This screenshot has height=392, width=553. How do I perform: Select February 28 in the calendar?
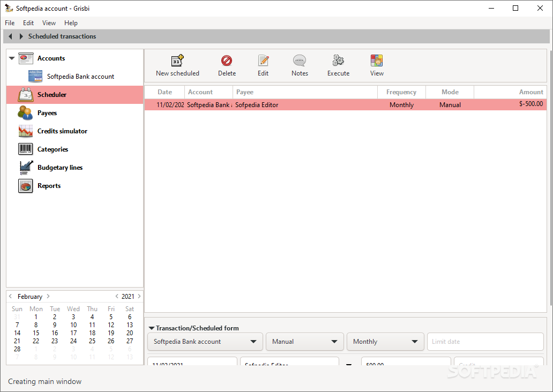(x=17, y=349)
